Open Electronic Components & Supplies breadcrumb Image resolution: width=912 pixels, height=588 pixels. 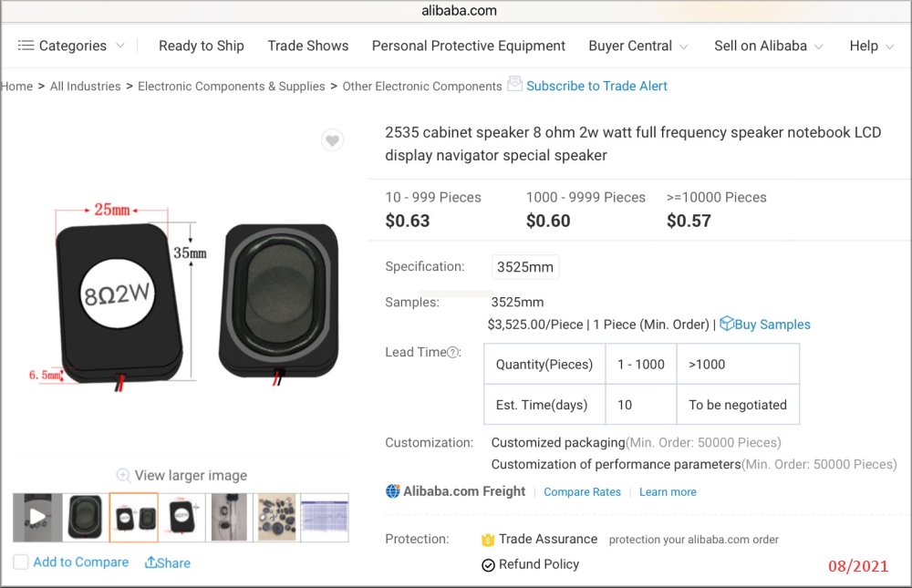pyautogui.click(x=232, y=87)
